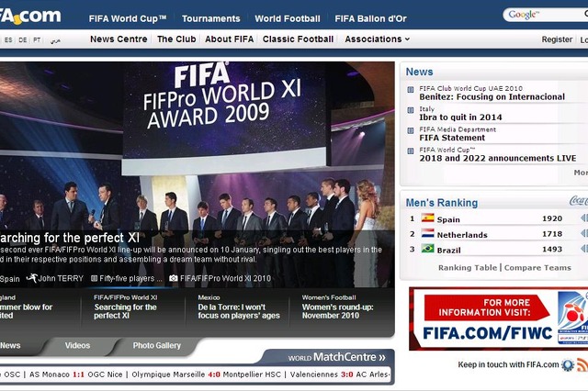Switch to the Videos tab

77,345
